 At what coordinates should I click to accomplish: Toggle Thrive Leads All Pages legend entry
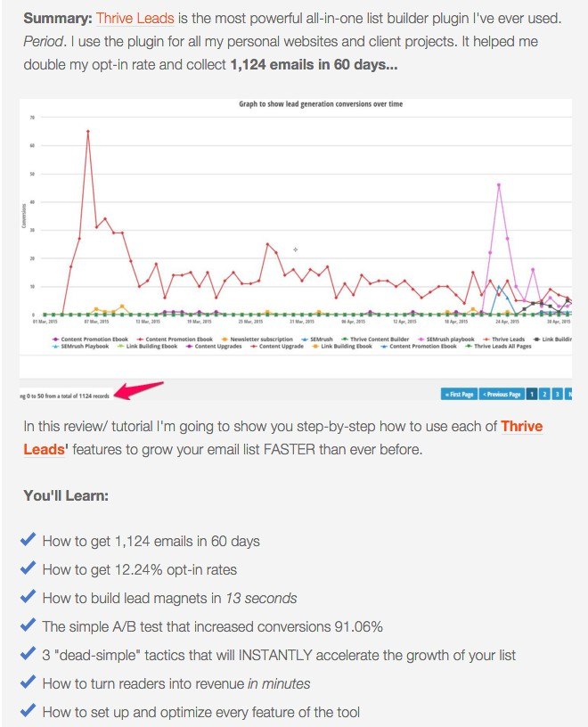499,347
